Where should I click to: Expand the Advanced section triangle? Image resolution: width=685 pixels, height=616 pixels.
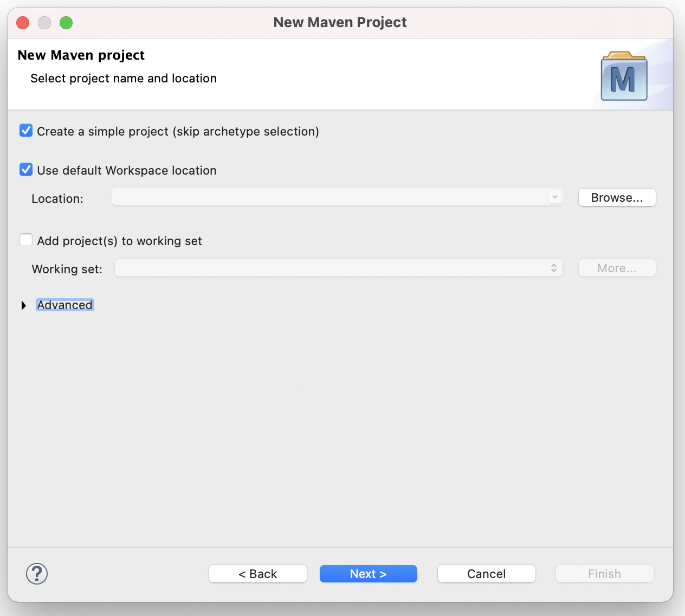[23, 305]
